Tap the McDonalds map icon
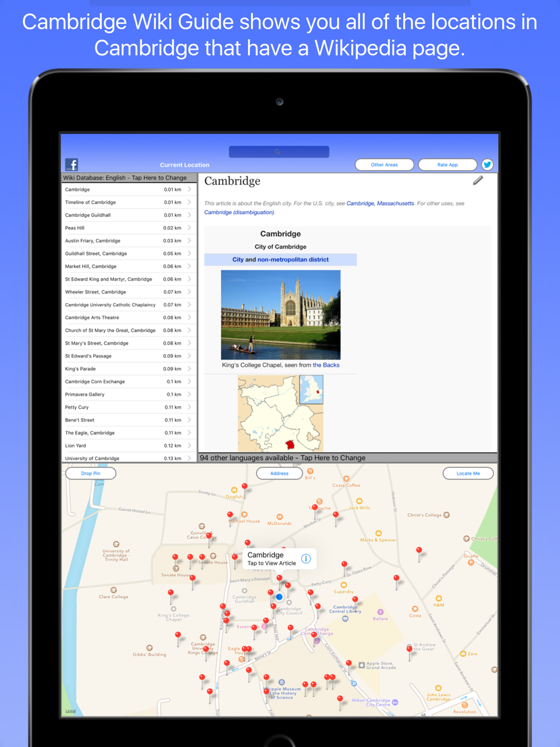Image resolution: width=560 pixels, height=747 pixels. pyautogui.click(x=279, y=517)
